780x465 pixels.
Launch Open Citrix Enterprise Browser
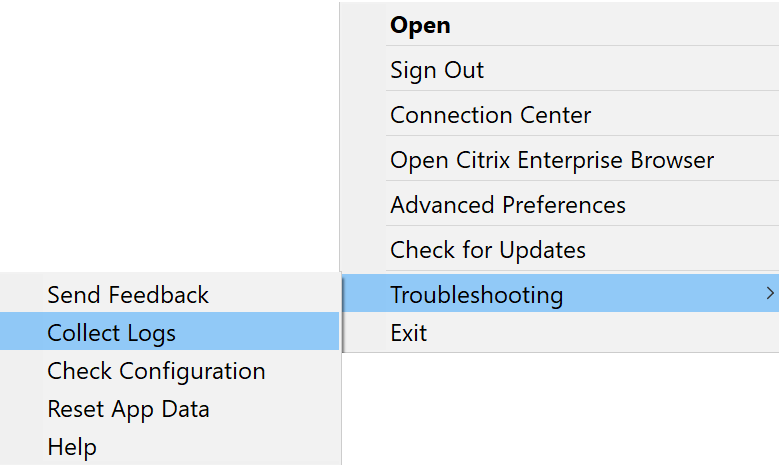pyautogui.click(x=552, y=160)
